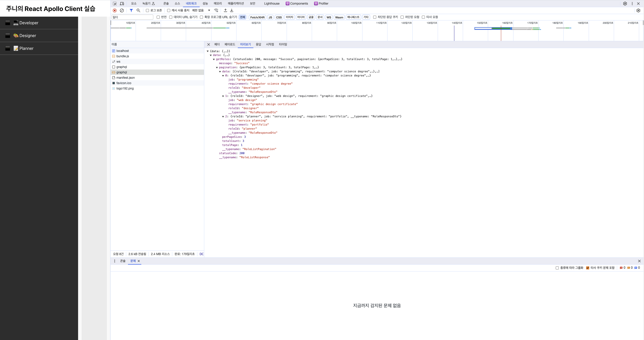Click the export HAR download icon
Screen dimensions: 644x340
pyautogui.click(x=232, y=10)
